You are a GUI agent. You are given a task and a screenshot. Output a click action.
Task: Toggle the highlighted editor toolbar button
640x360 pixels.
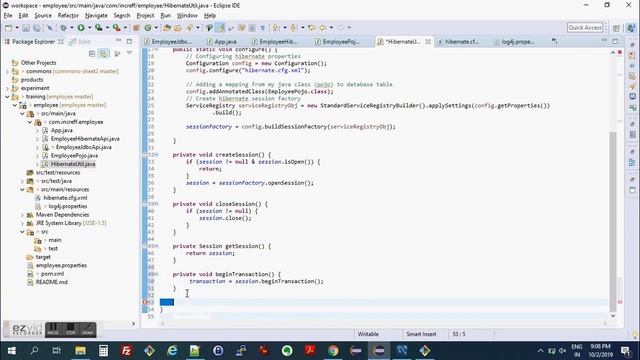click(x=220, y=28)
